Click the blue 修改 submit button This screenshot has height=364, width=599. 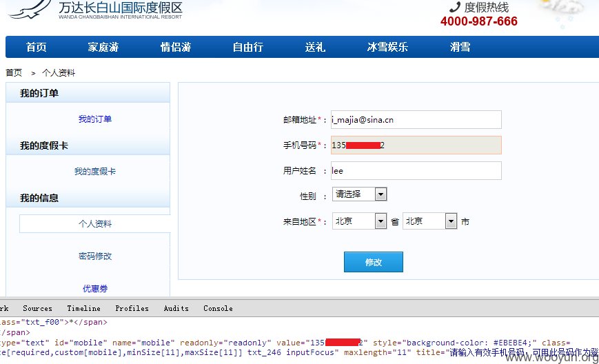[373, 262]
